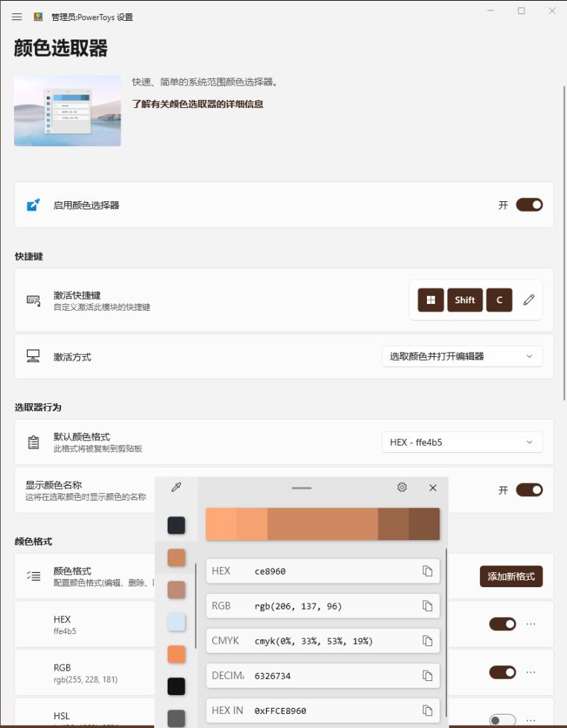Click the 添加新格式 button
The image size is (567, 728).
point(511,576)
